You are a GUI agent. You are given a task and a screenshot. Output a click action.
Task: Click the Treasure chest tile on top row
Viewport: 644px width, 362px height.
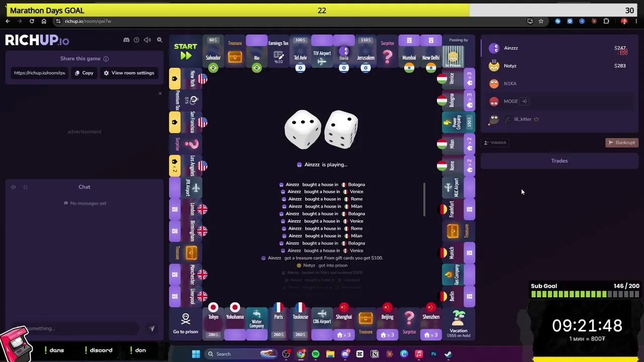click(235, 52)
